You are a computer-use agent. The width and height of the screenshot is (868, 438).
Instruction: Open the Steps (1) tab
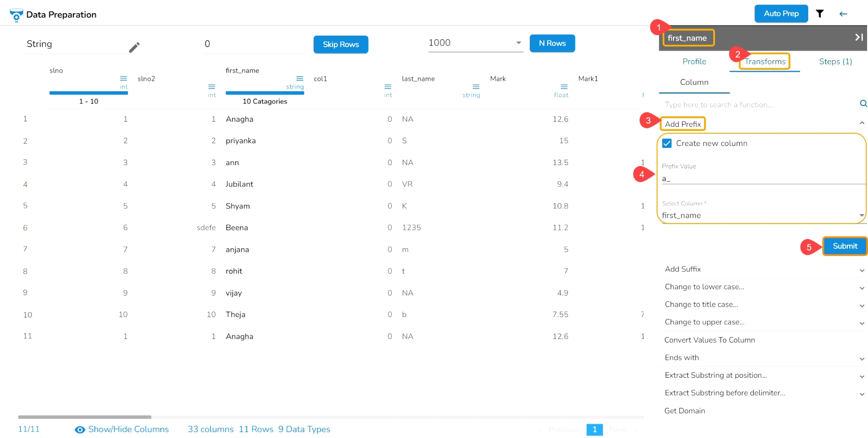pyautogui.click(x=836, y=62)
